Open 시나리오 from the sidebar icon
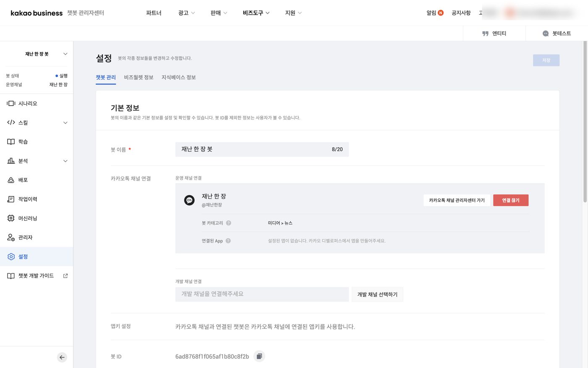The width and height of the screenshot is (588, 368). [x=11, y=103]
